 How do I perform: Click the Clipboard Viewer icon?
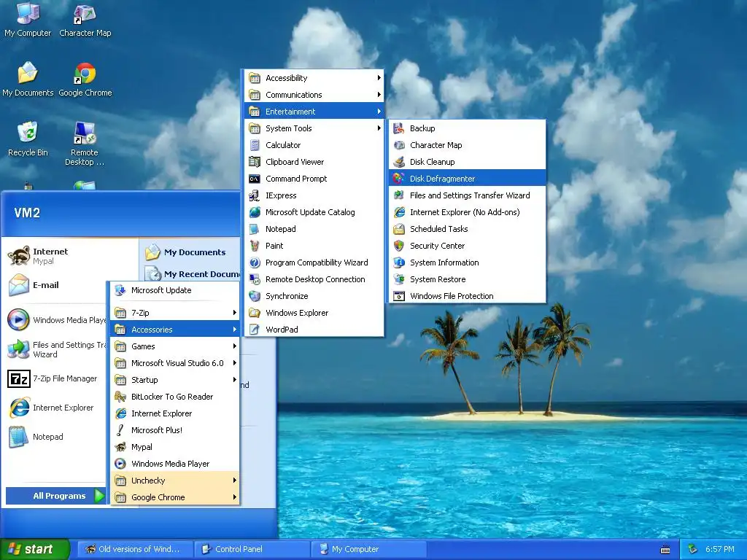255,162
